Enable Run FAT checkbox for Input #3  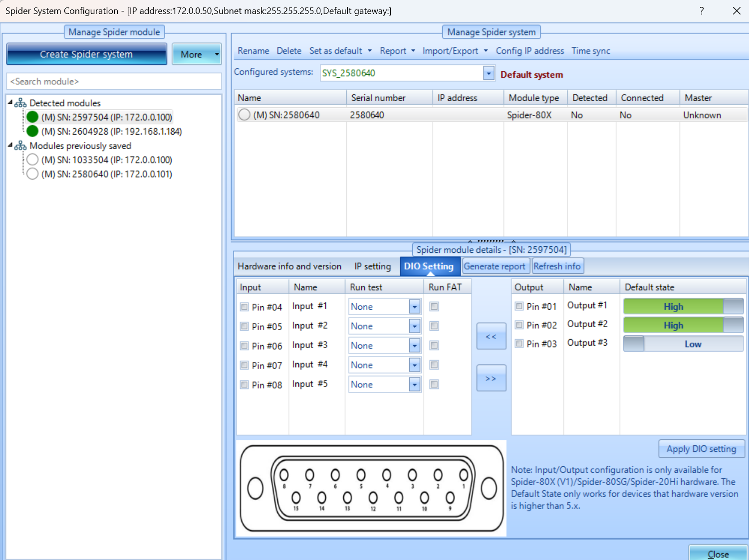click(434, 346)
